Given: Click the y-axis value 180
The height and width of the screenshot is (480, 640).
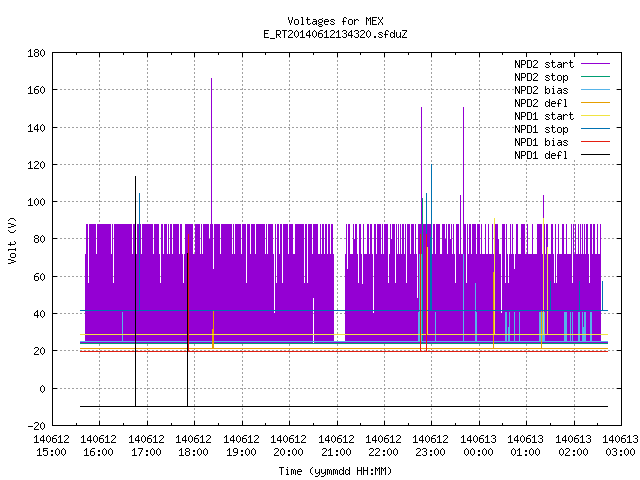Looking at the screenshot, I should 36,53.
